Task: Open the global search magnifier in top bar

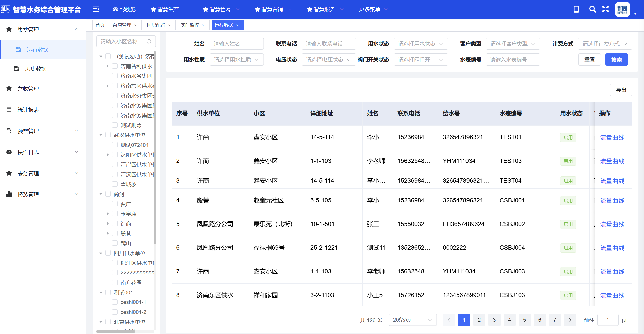Action: (x=593, y=9)
